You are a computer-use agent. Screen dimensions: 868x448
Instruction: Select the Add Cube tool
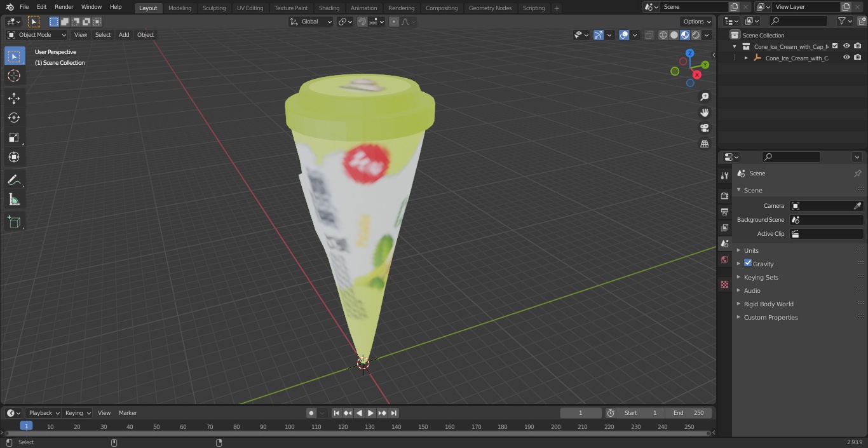(x=14, y=222)
